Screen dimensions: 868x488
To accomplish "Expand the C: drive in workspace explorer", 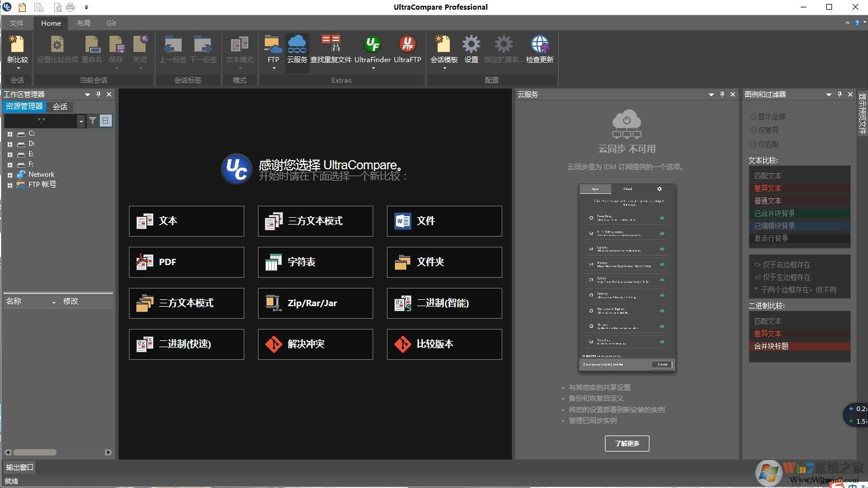I will click(9, 133).
